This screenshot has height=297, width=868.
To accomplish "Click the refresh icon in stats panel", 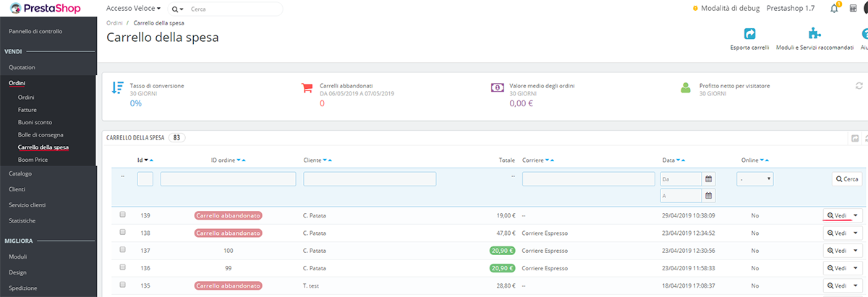I will point(859,85).
